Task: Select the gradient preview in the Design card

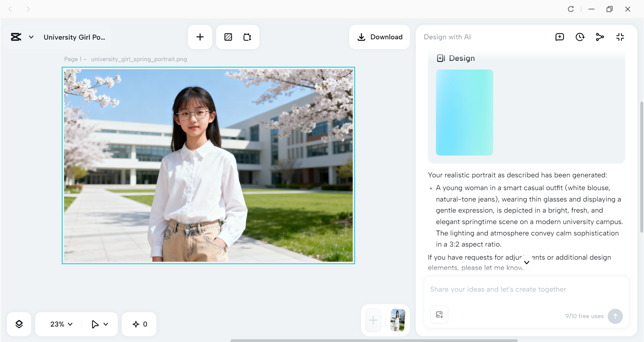Action: pos(464,113)
